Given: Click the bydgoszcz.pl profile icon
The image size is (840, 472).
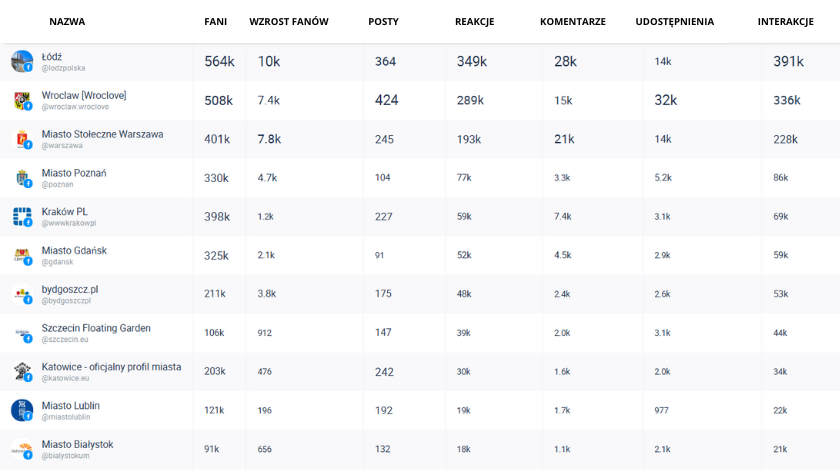Looking at the screenshot, I should point(22,294).
